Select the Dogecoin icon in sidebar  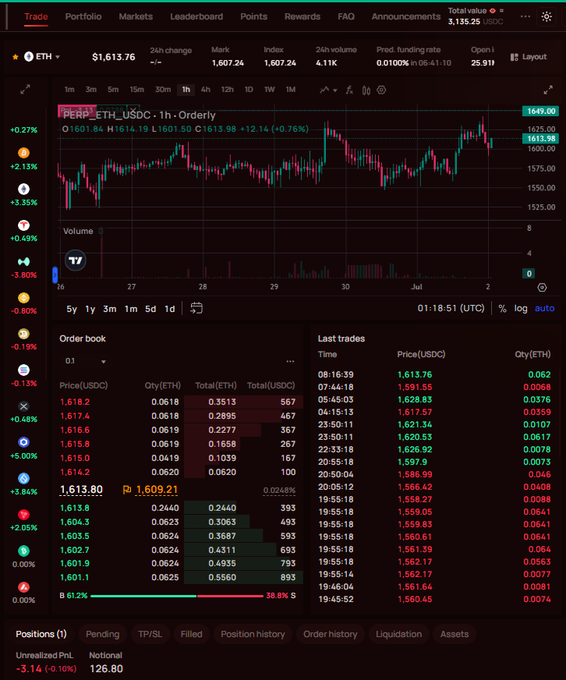click(x=23, y=334)
